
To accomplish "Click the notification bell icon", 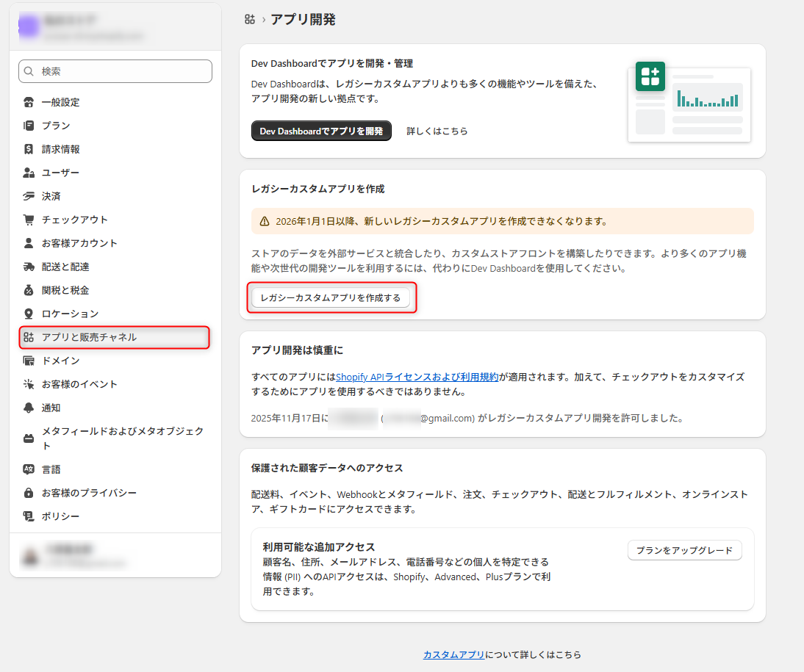I will point(29,408).
